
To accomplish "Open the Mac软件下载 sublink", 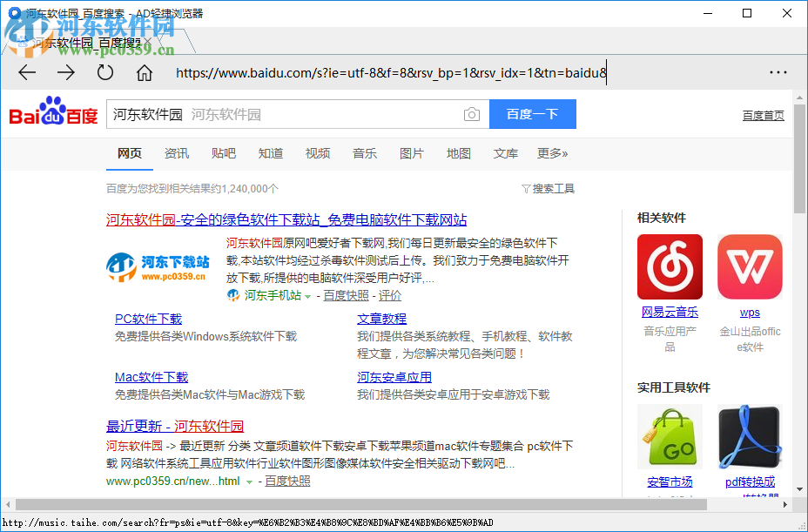I will coord(151,377).
